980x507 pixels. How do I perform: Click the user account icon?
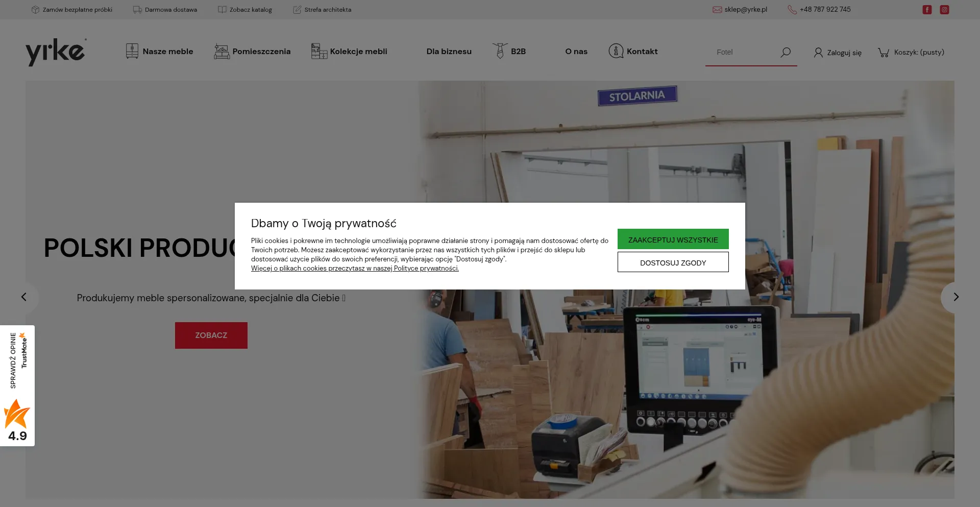[x=818, y=53]
